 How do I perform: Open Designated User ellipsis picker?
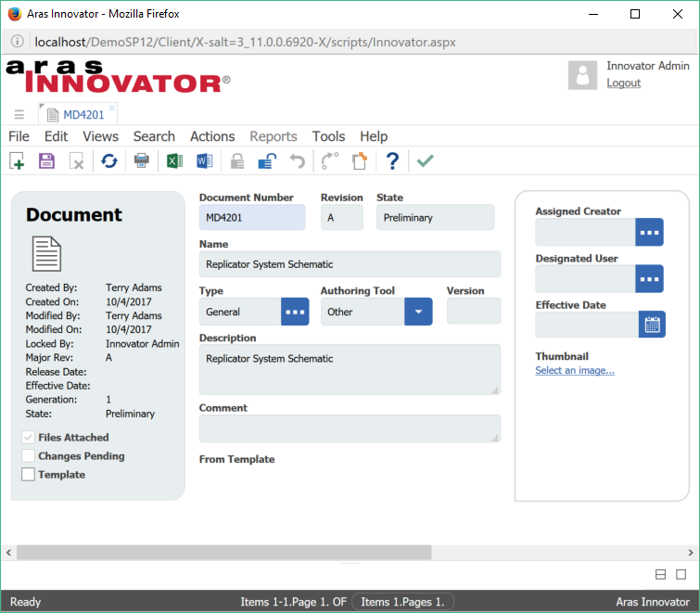click(649, 279)
